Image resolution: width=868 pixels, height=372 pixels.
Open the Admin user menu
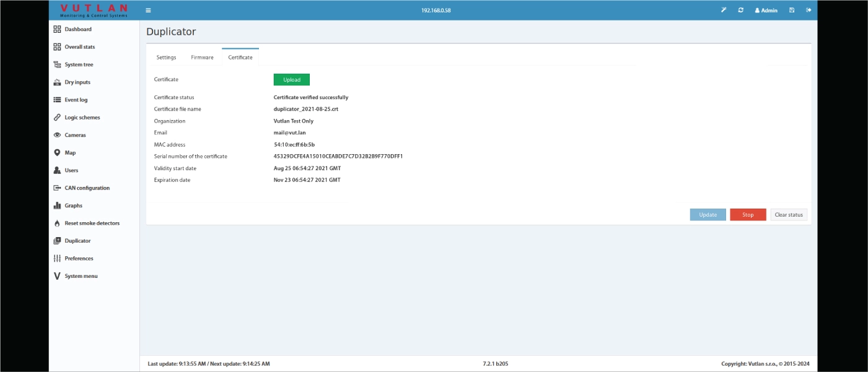coord(766,11)
